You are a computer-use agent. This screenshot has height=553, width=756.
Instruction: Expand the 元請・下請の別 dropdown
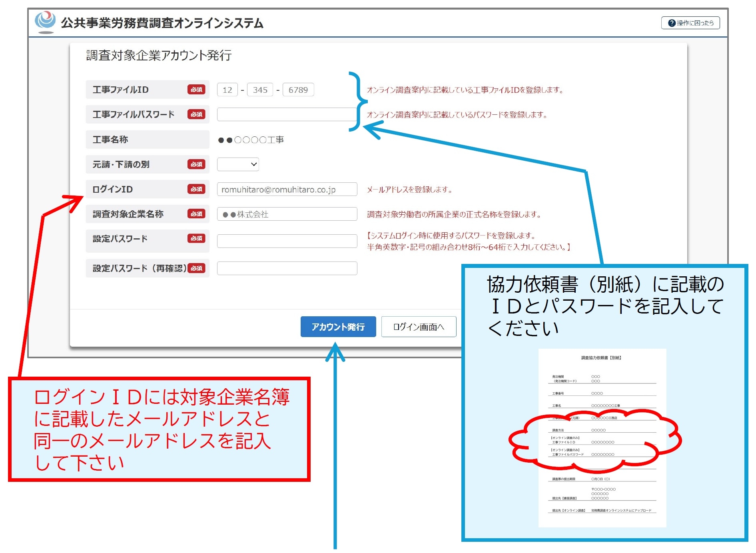(x=238, y=164)
